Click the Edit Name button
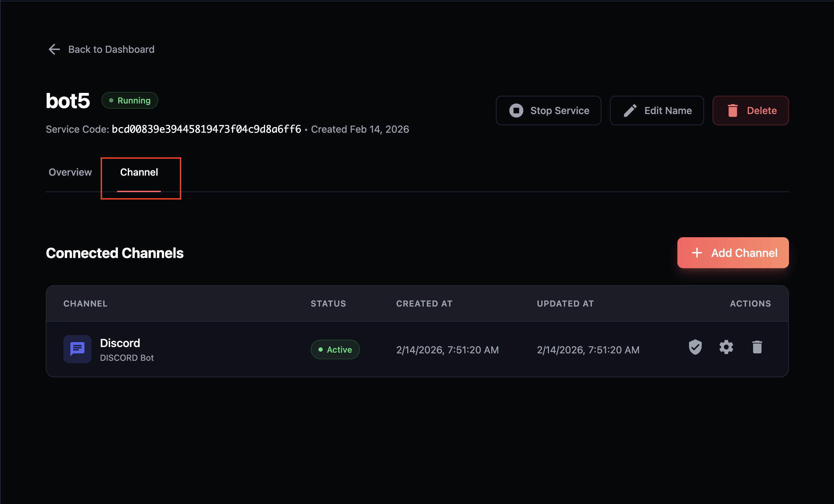This screenshot has height=504, width=834. (x=657, y=111)
